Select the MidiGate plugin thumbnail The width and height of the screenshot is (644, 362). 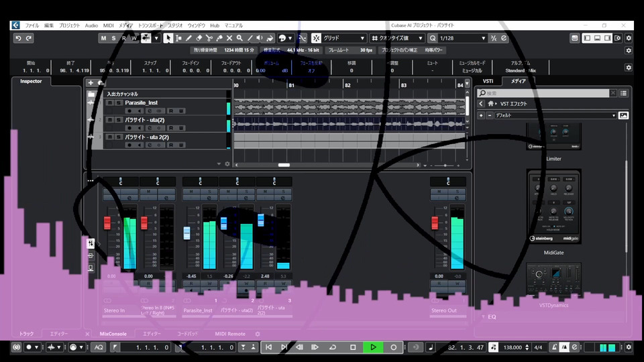coord(553,206)
